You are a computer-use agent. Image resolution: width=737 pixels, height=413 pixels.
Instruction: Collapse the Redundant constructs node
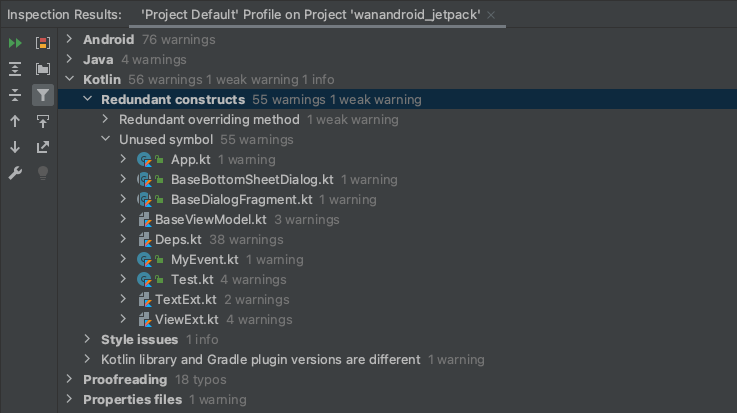[87, 99]
